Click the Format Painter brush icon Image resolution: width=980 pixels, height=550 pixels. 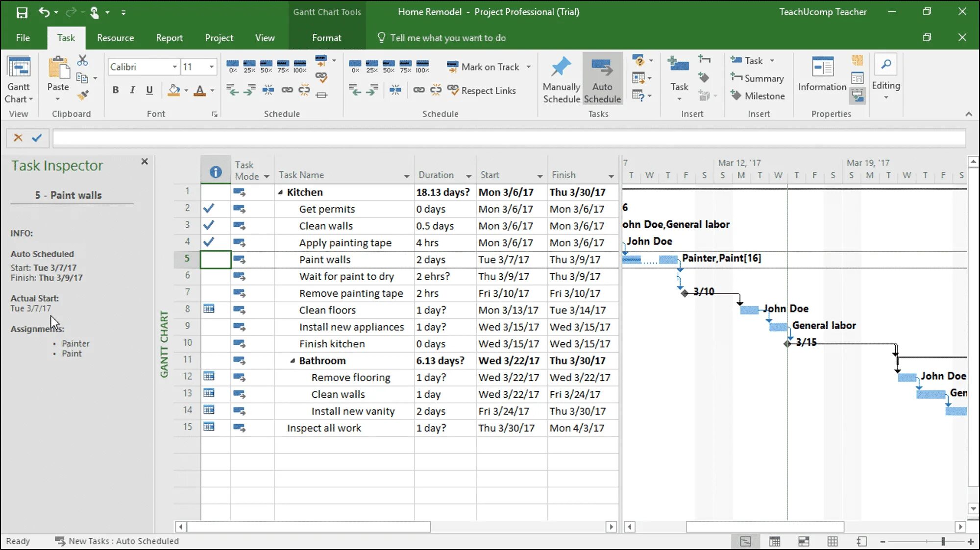click(83, 95)
